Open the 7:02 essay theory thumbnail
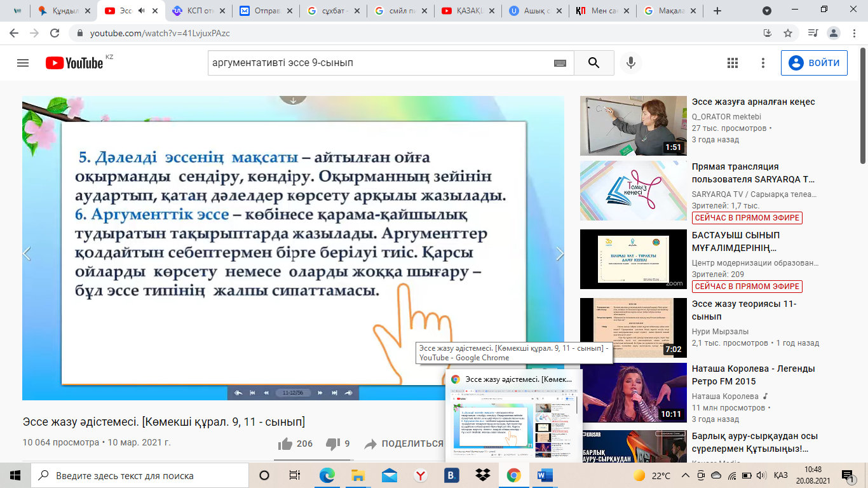Image resolution: width=868 pixels, height=488 pixels. pyautogui.click(x=634, y=328)
